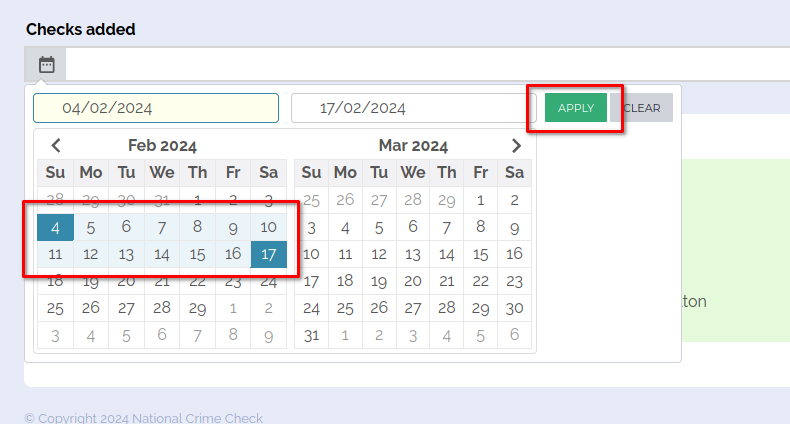Viewport: 790px width, 424px height.
Task: Go to previous month with left chevron
Action: (57, 146)
